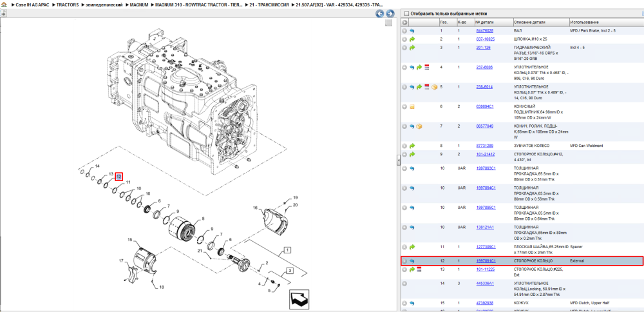Toggle the round selector for row 101-11225

pos(404,269)
